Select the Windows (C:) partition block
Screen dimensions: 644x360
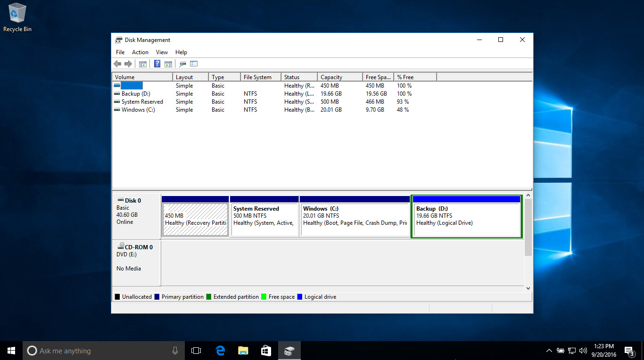[x=355, y=216]
